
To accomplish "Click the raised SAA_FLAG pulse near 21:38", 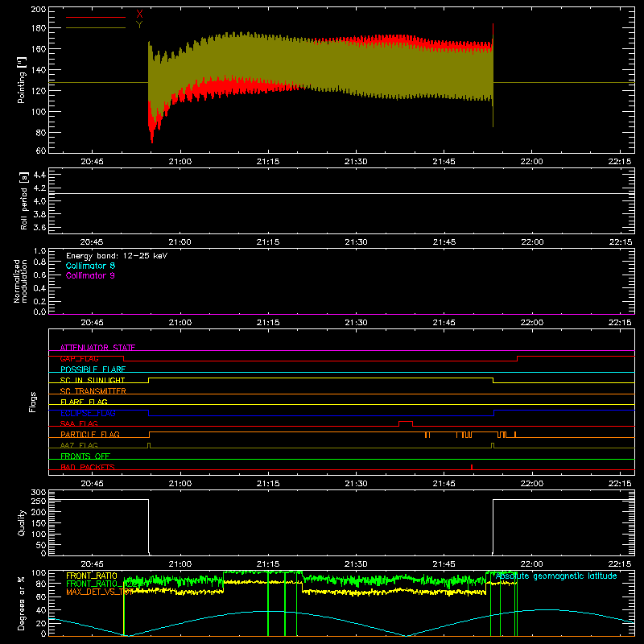I will [x=406, y=422].
